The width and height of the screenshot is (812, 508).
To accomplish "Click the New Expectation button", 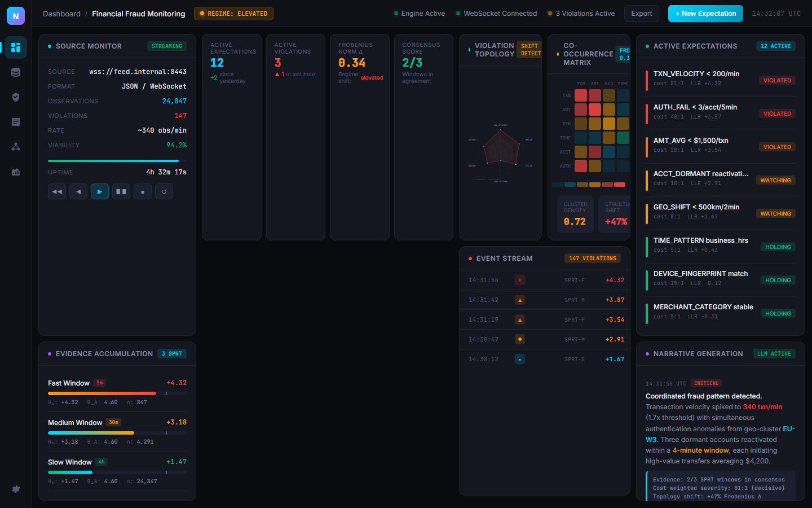I will tap(705, 13).
